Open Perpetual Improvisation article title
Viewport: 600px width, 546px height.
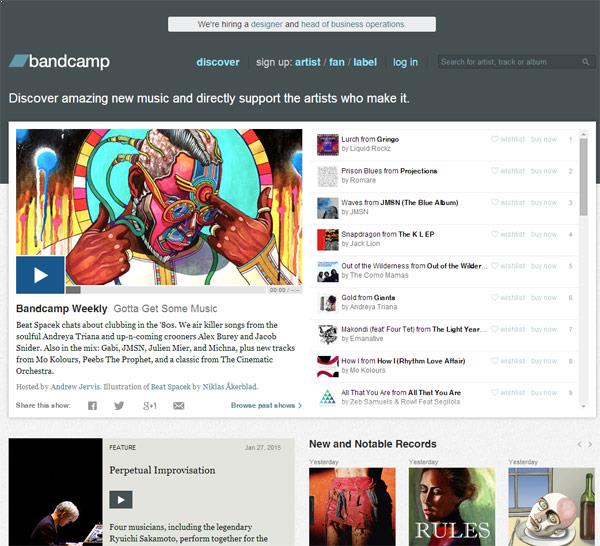(162, 470)
